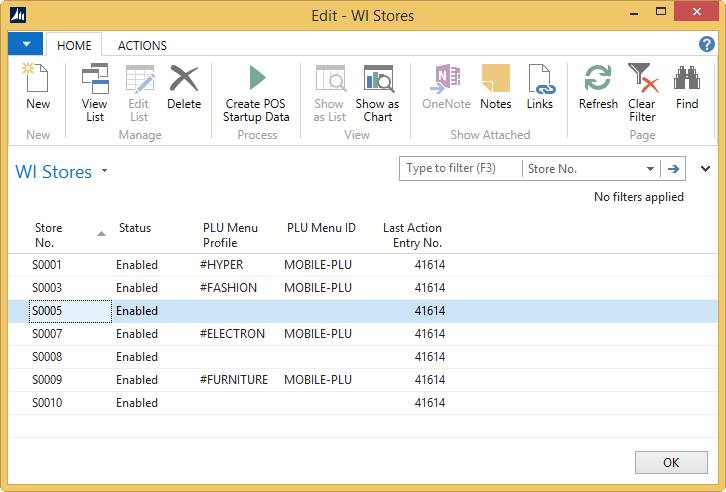Expand the filter pane chevron
This screenshot has width=726, height=492.
pyautogui.click(x=706, y=169)
